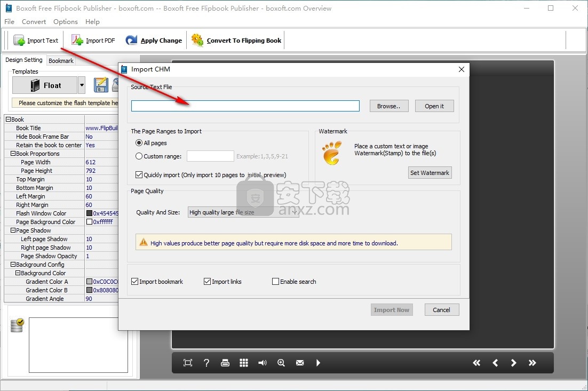
Task: Open the thumbnails grid icon
Action: tap(244, 363)
